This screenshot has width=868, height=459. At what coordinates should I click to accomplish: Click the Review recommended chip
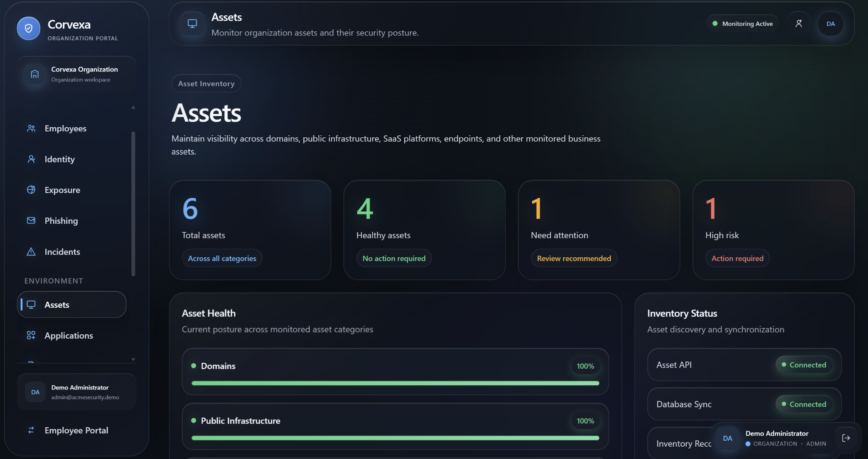(x=574, y=258)
